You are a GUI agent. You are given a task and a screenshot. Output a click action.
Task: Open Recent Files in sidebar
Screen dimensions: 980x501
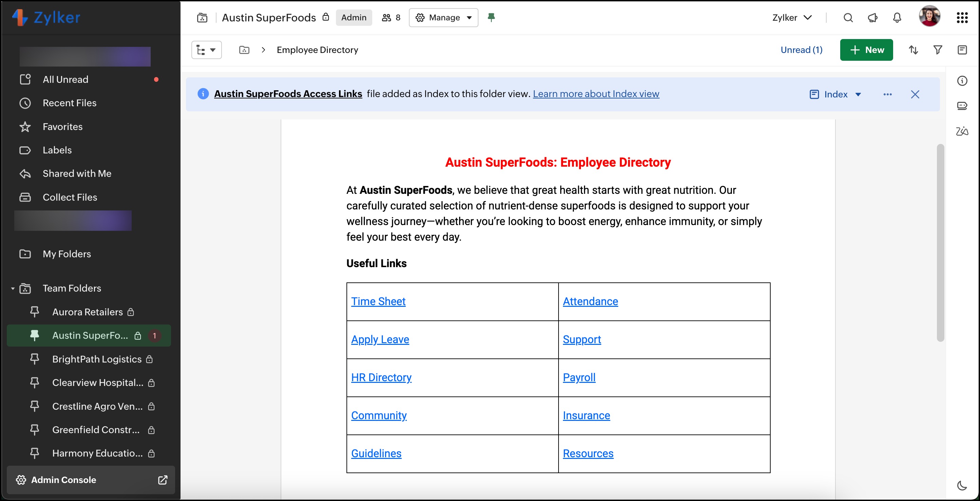point(69,103)
